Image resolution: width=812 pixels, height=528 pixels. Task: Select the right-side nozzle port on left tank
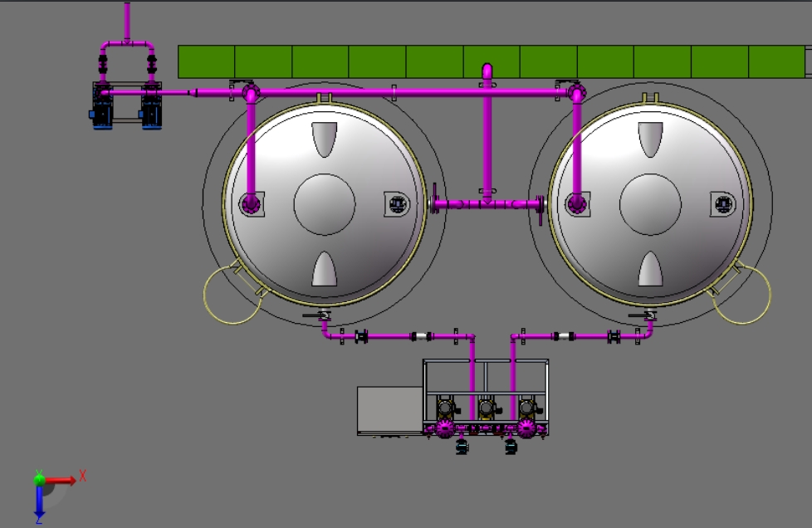[x=397, y=204]
